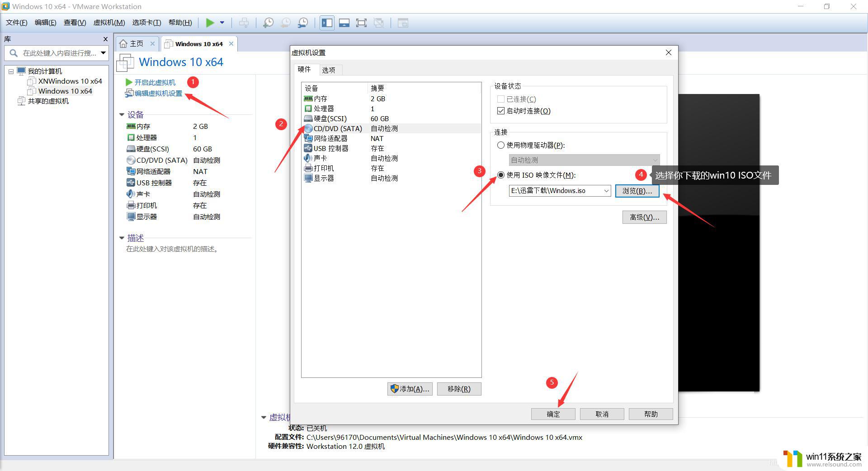Open the library search dropdown arrow
The width and height of the screenshot is (868, 471).
[x=104, y=53]
